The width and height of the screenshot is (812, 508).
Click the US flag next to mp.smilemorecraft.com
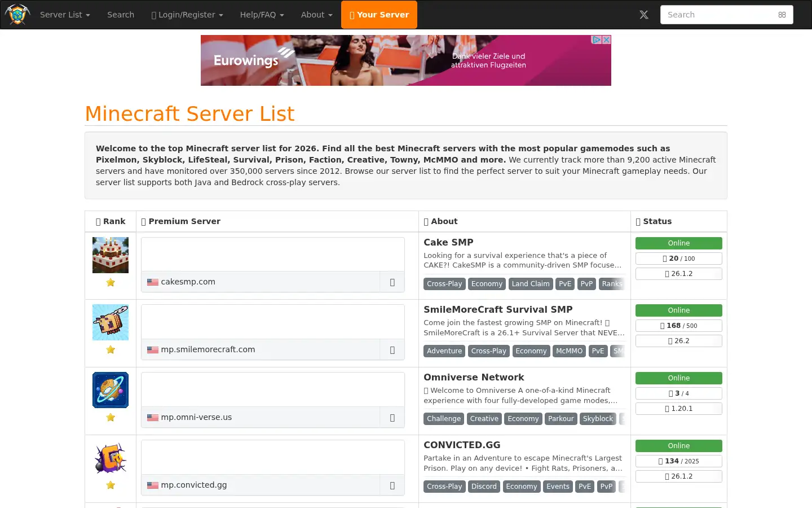tap(153, 350)
